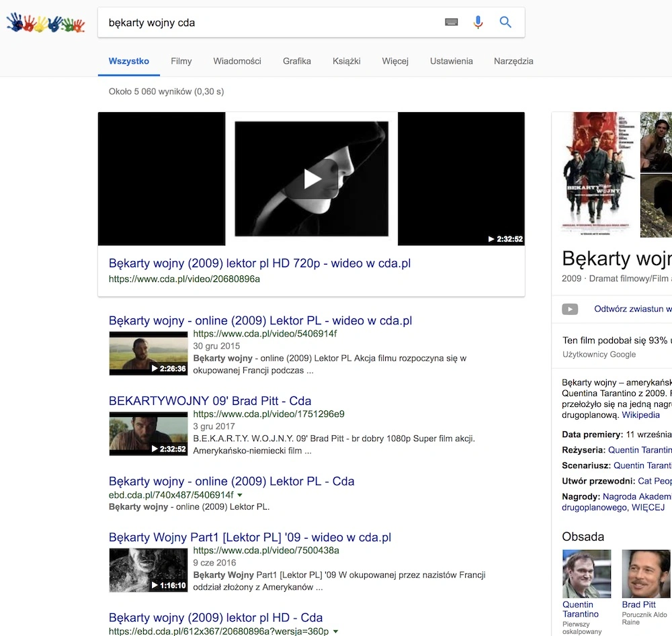Image resolution: width=672 pixels, height=636 pixels.
Task: Start voice search with microphone icon
Action: 478,22
